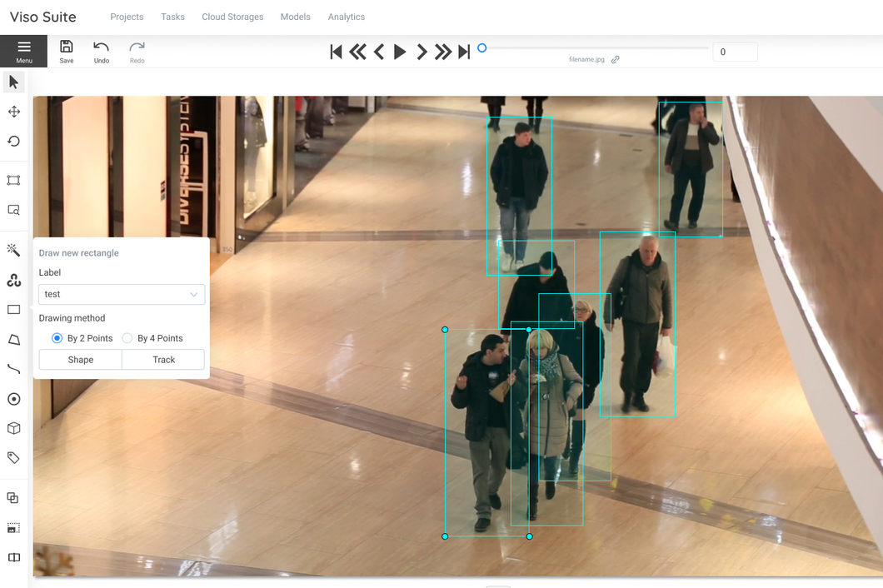Image resolution: width=883 pixels, height=588 pixels.
Task: Click the Redo button
Action: coord(137,52)
